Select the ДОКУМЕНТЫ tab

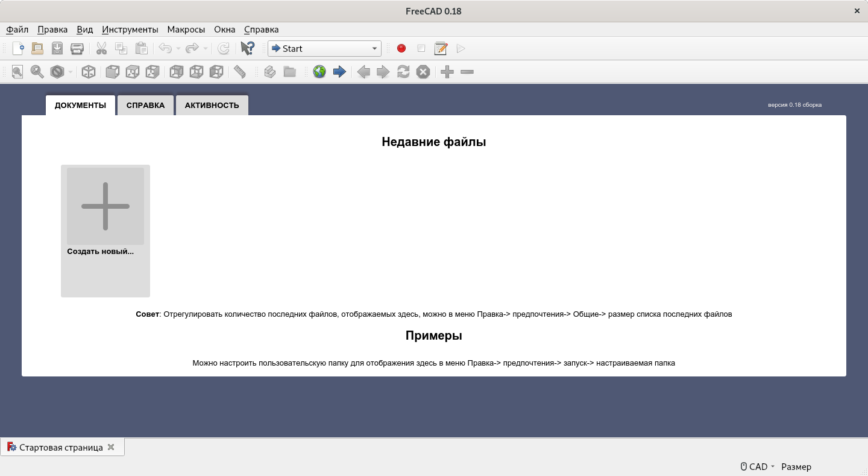point(80,105)
